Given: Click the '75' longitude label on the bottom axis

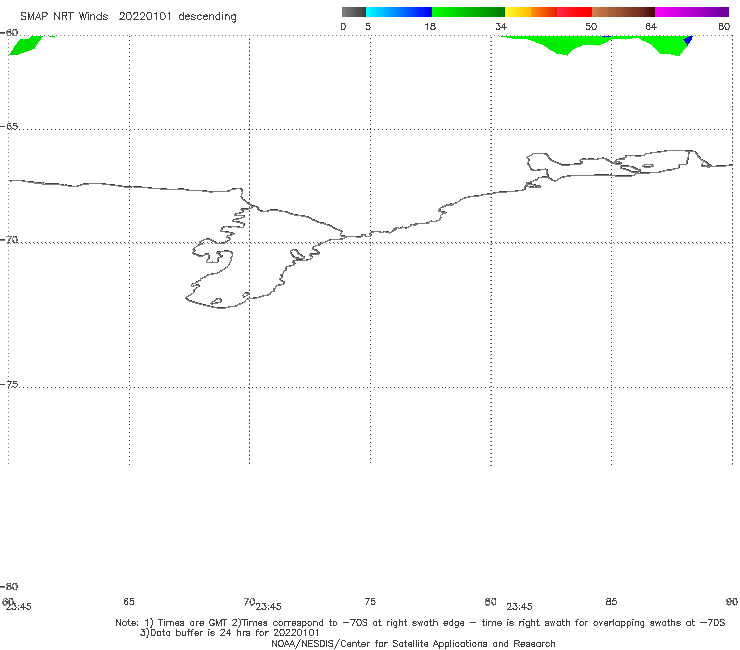Looking at the screenshot, I should tap(370, 601).
